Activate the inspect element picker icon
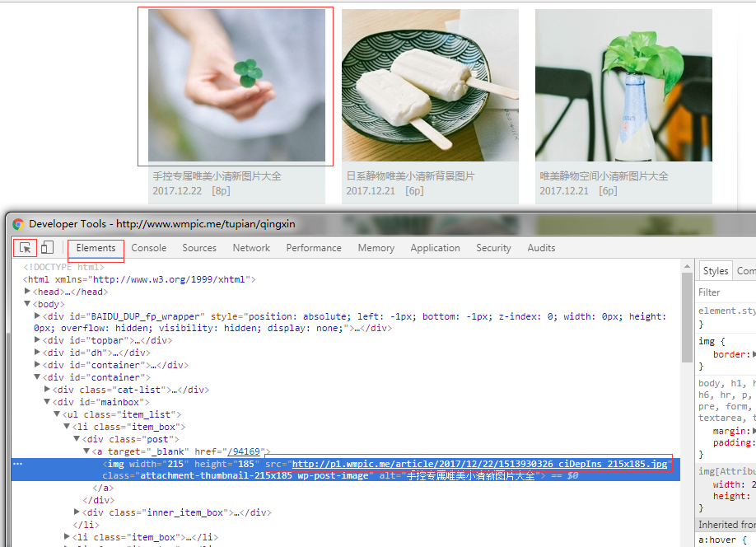756x547 pixels. pos(25,248)
